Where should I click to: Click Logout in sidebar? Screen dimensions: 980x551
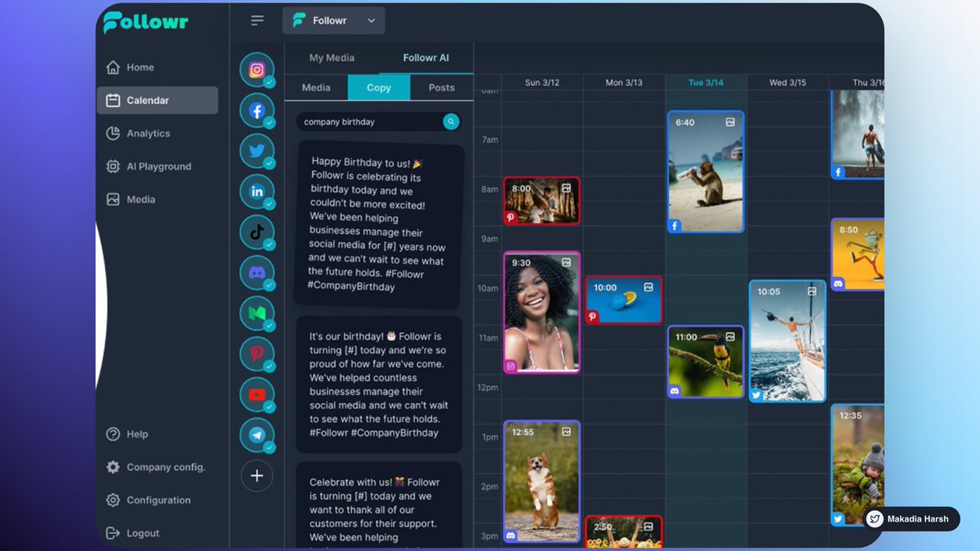coord(132,533)
